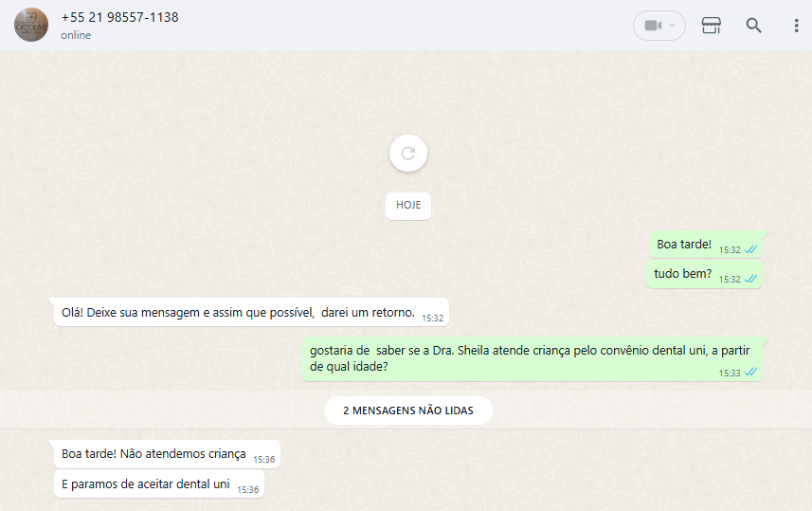Select the 'Boa tarde!' sent message
This screenshot has width=812, height=511.
(707, 244)
